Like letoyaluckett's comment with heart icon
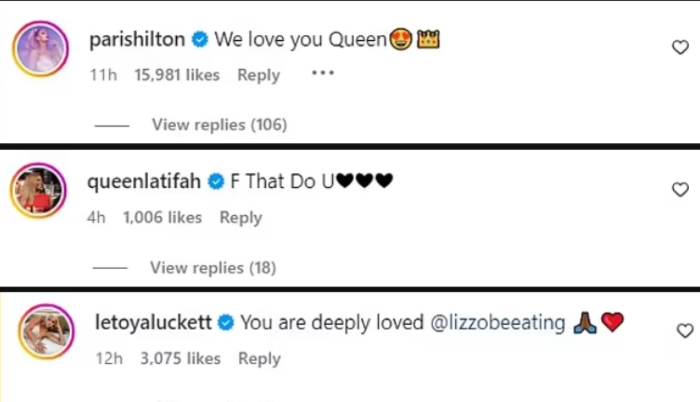The image size is (700, 402). pyautogui.click(x=684, y=331)
